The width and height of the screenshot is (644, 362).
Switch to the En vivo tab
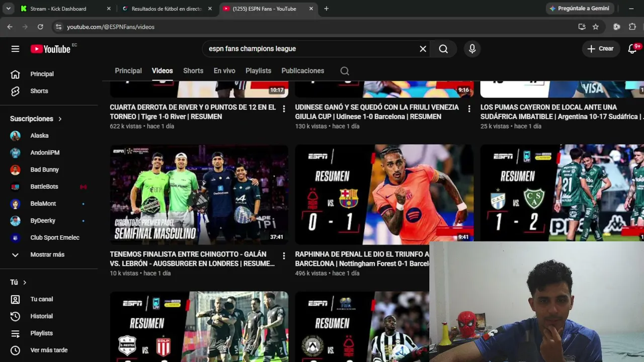click(224, 71)
